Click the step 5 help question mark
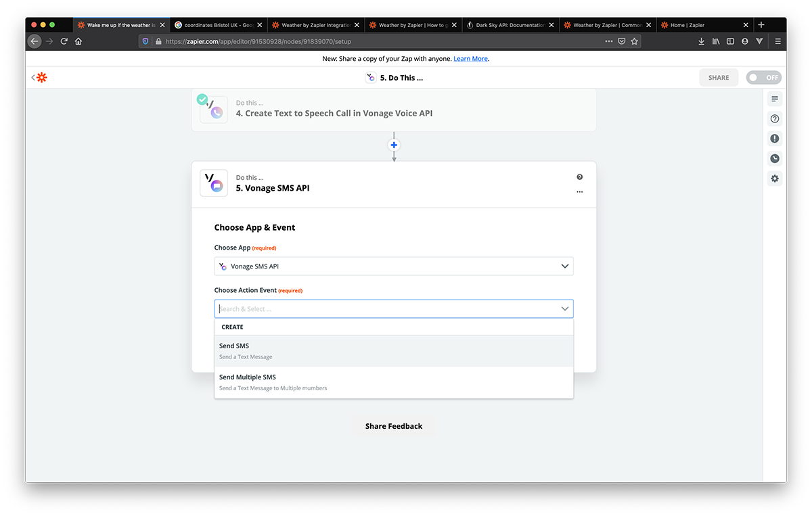Image resolution: width=812 pixels, height=516 pixels. [579, 177]
